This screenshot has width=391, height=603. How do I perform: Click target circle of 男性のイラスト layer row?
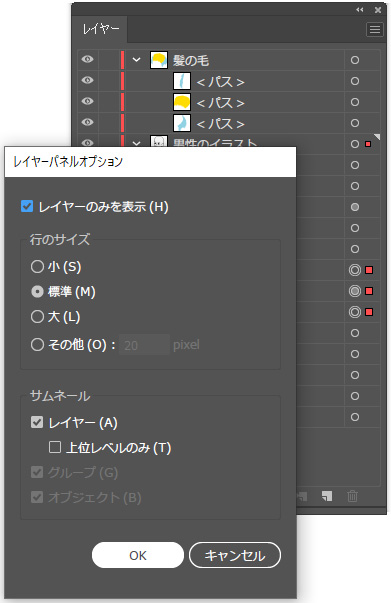pyautogui.click(x=355, y=144)
